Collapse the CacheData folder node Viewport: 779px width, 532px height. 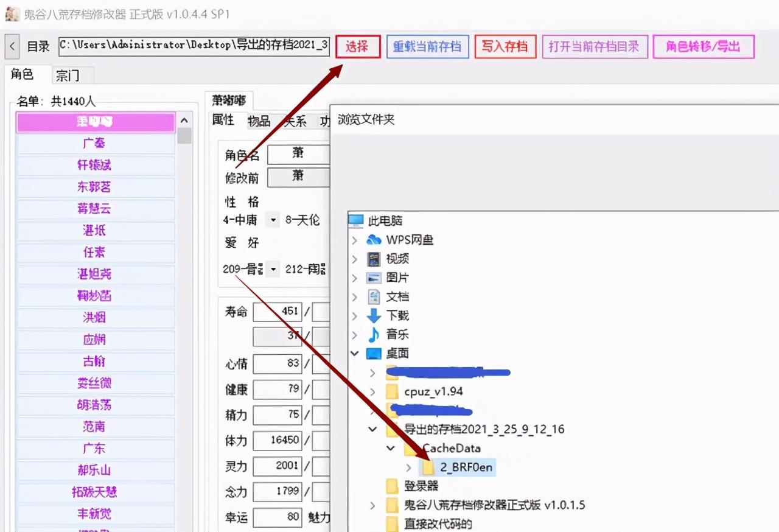click(x=391, y=448)
